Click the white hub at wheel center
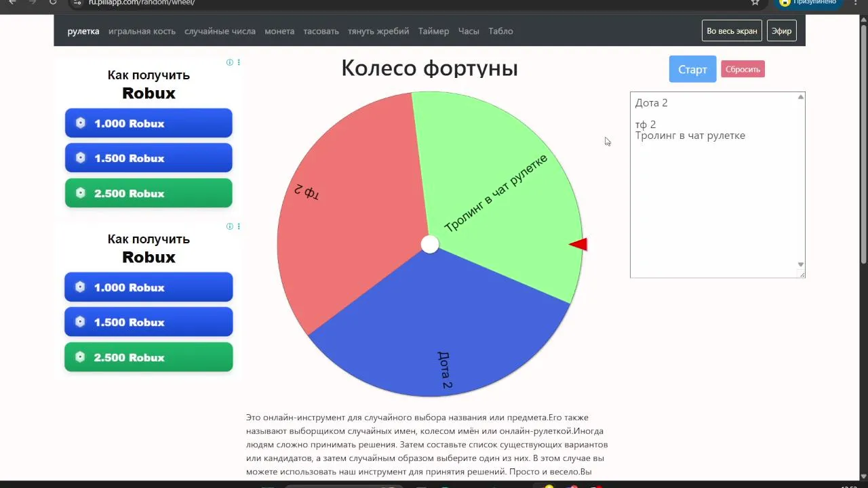The image size is (868, 488). click(x=430, y=244)
